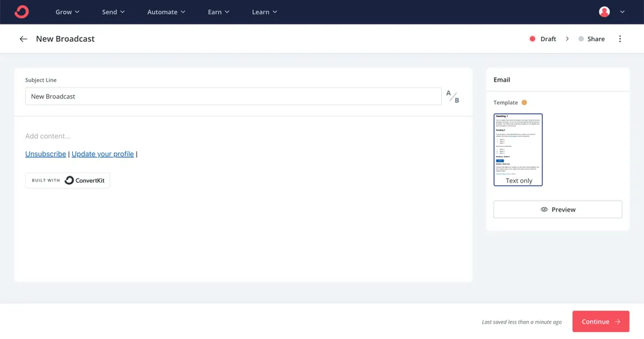644x339 pixels.
Task: Click the chevron between Draft and Share
Action: coord(567,39)
